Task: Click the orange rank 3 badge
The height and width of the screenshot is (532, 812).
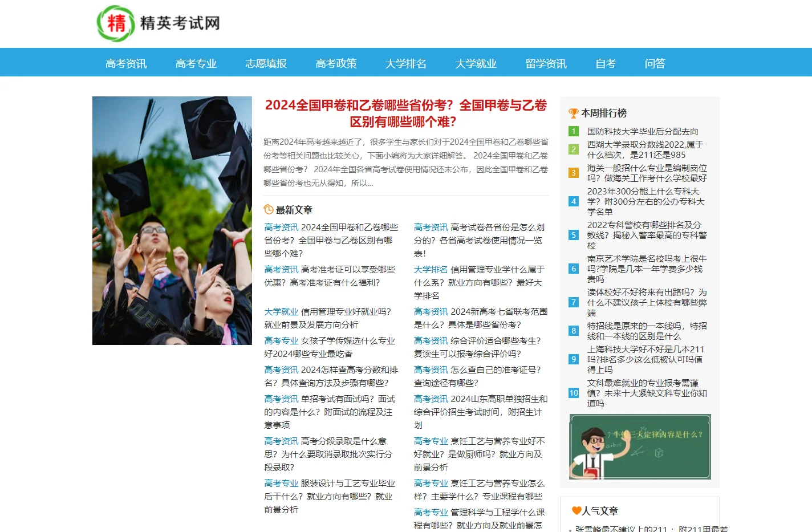Action: [x=574, y=173]
